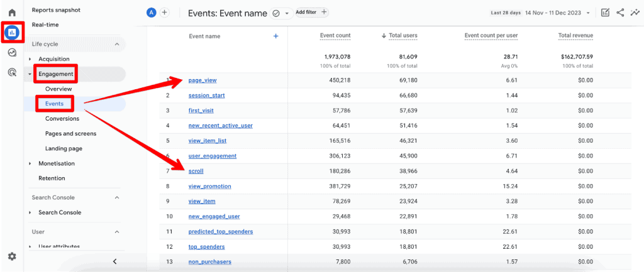Sort by Event count per user column
This screenshot has width=644, height=272.
pos(491,36)
